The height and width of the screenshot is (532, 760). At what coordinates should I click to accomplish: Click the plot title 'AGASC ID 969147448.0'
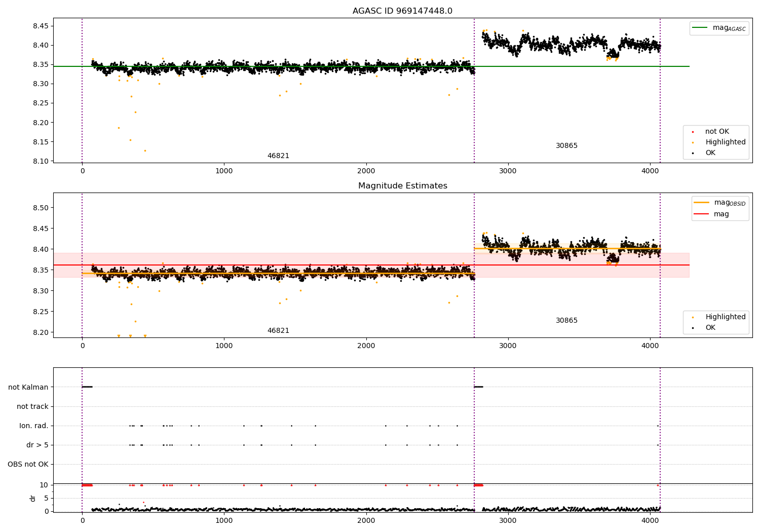(x=403, y=11)
